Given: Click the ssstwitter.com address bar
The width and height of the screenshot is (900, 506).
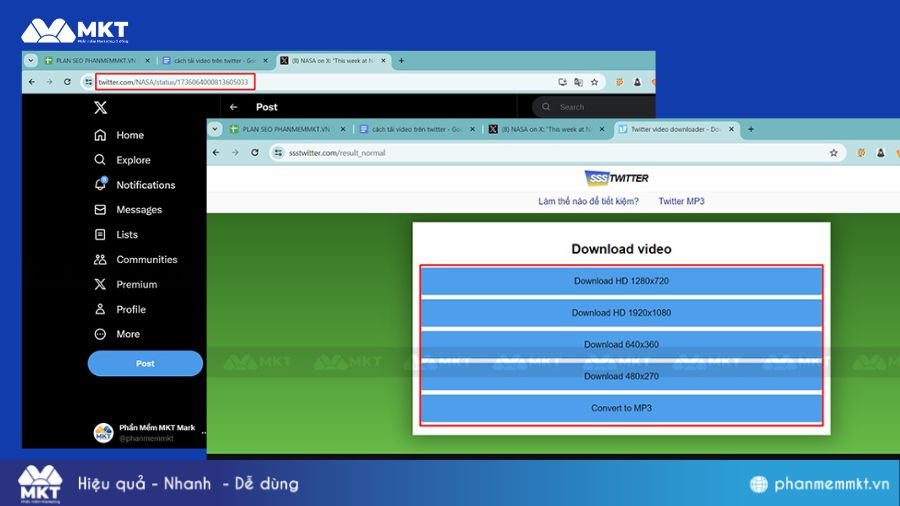Looking at the screenshot, I should coord(557,153).
